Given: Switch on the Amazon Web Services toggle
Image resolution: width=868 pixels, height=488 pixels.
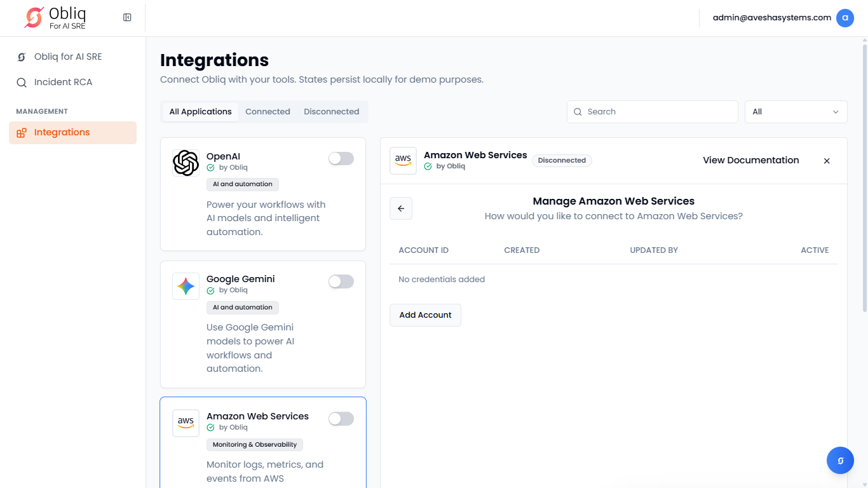Looking at the screenshot, I should [341, 419].
